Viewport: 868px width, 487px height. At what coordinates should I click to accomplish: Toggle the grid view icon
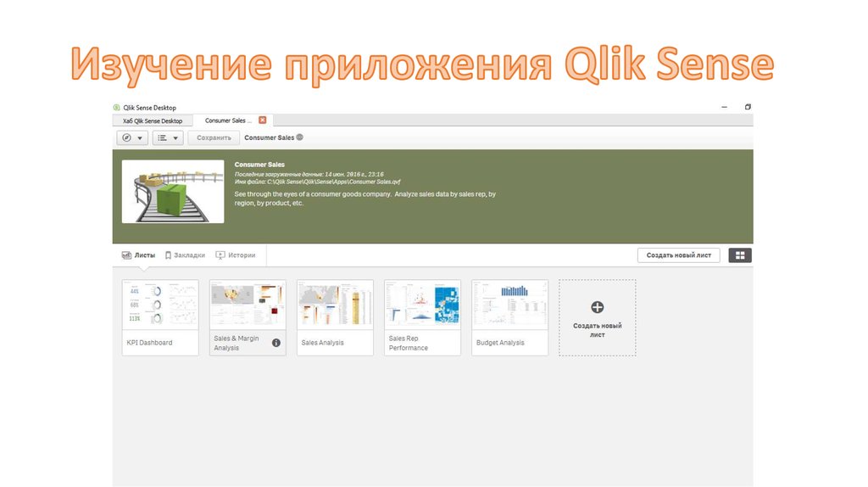coord(740,255)
